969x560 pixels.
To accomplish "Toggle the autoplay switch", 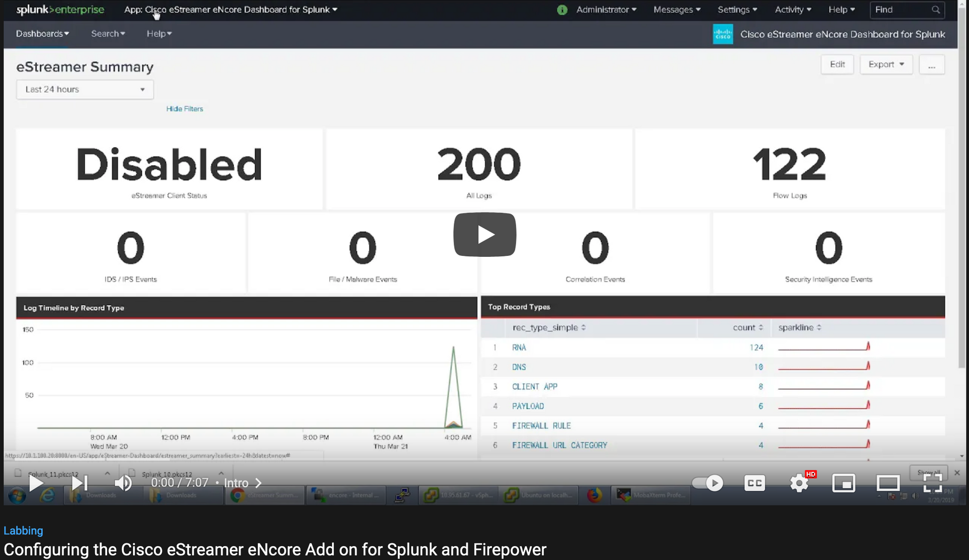I will pos(708,483).
